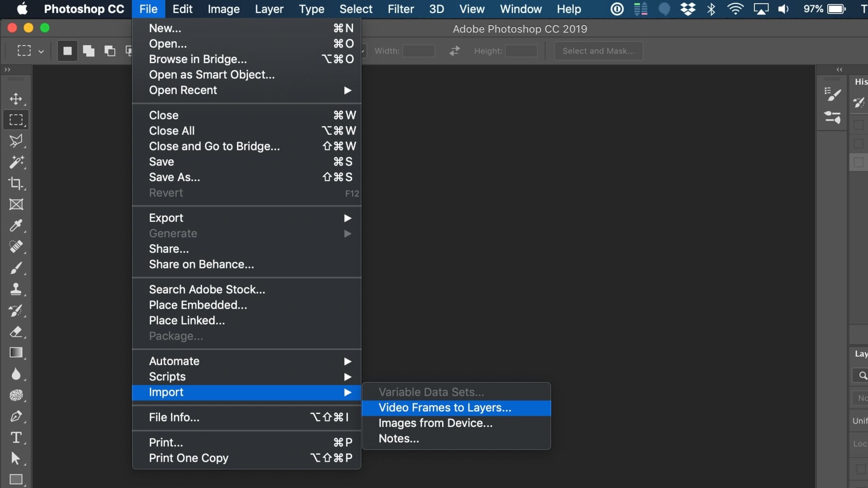Activate the Crop tool
Viewport: 868px width, 488px height.
pos(17,184)
